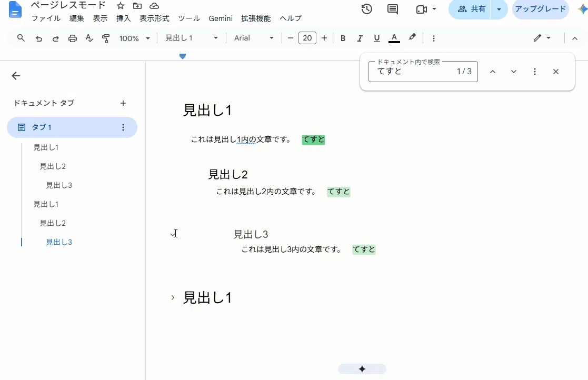Activate paint format tool

point(106,38)
